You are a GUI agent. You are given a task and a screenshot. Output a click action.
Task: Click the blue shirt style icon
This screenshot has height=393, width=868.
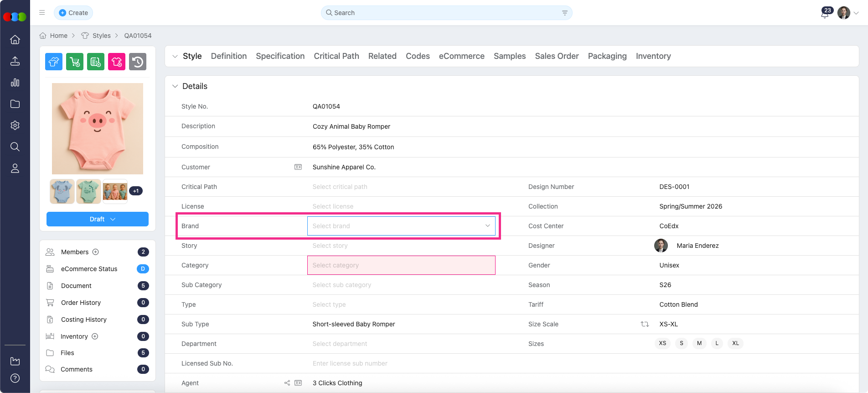pos(54,62)
